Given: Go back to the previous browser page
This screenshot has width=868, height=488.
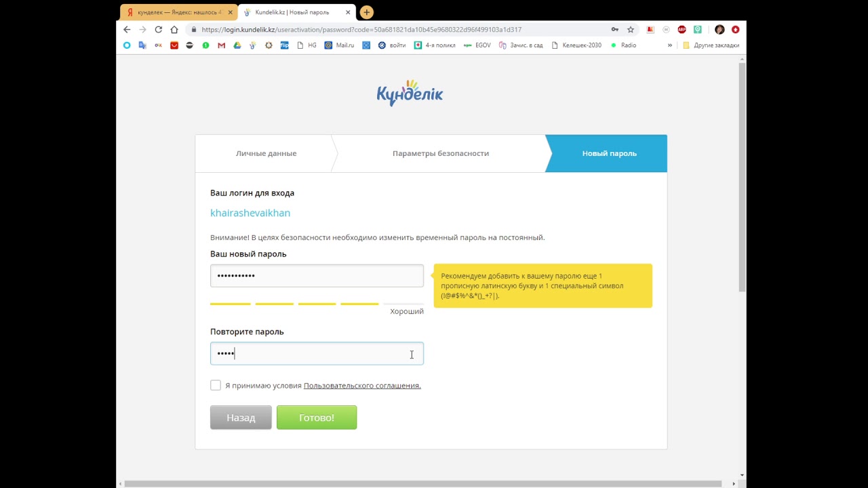Looking at the screenshot, I should pyautogui.click(x=127, y=30).
